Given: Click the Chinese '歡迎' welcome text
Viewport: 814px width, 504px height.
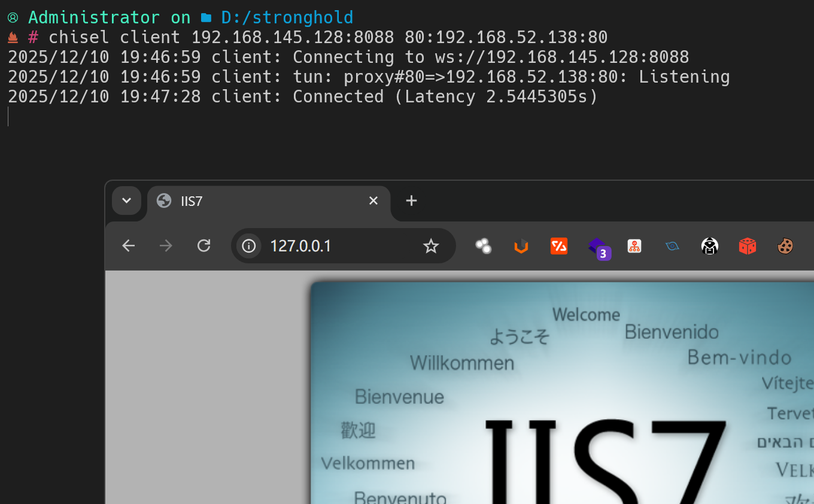Looking at the screenshot, I should tap(358, 430).
